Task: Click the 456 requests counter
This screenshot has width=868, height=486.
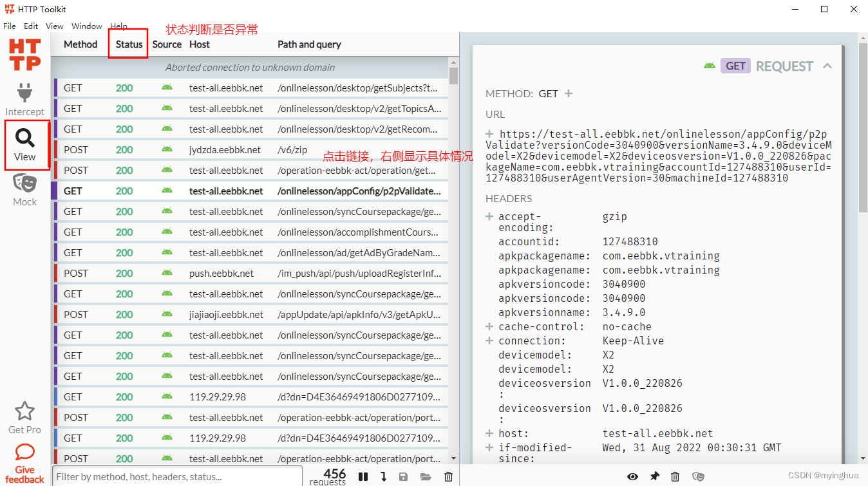Action: 328,477
